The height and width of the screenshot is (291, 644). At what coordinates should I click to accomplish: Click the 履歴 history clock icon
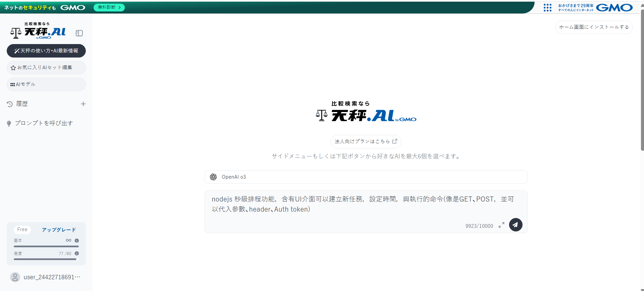click(x=10, y=104)
